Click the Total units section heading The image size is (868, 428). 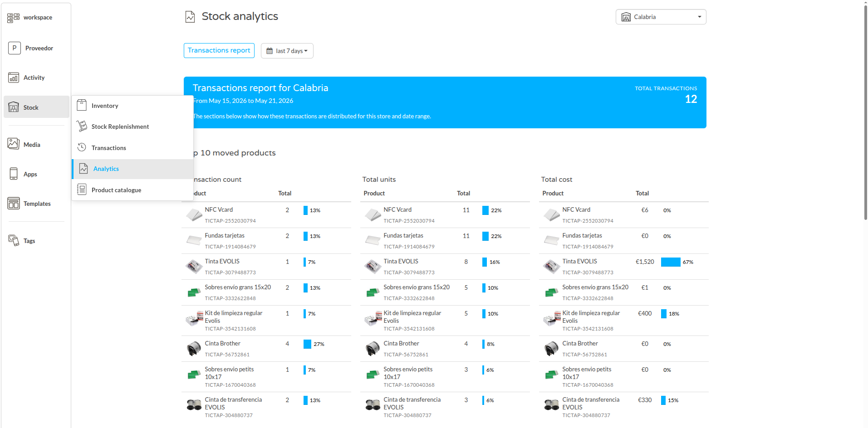pyautogui.click(x=379, y=180)
